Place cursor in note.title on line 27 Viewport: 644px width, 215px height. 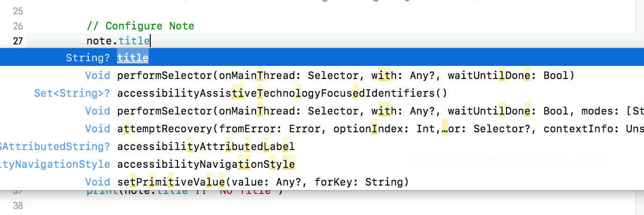click(x=134, y=41)
